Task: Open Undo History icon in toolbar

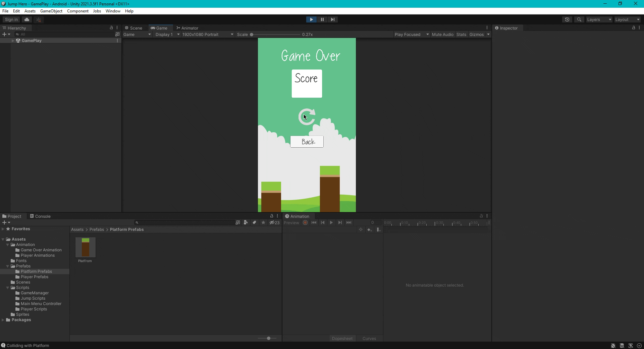Action: pos(567,19)
